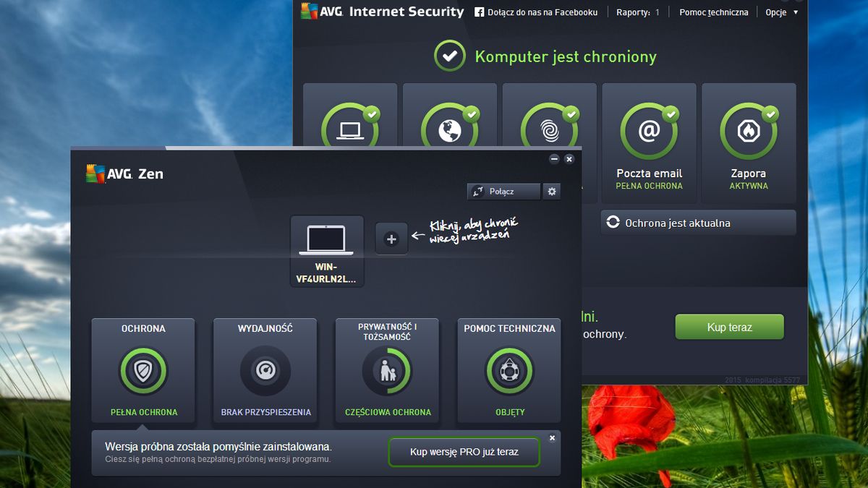Click the refresh icon beside Ochrona jest aktualna
The image size is (868, 488).
coord(613,223)
